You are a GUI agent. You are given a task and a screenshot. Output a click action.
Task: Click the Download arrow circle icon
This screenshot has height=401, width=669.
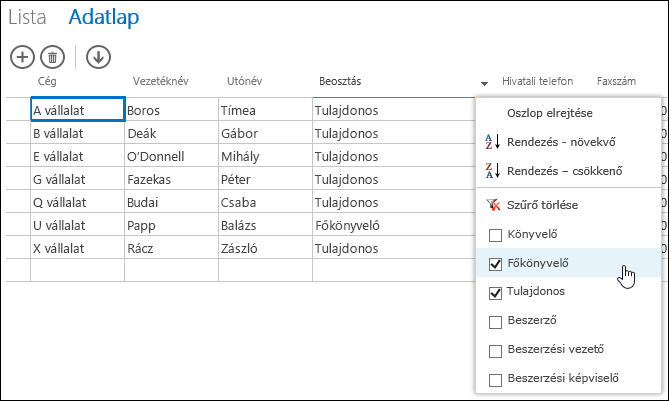tap(98, 57)
